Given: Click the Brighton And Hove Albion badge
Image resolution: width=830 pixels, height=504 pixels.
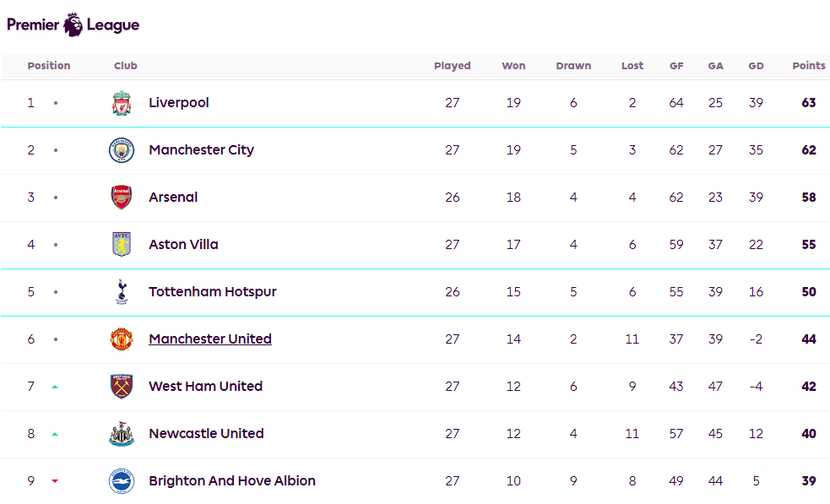Looking at the screenshot, I should click(122, 481).
